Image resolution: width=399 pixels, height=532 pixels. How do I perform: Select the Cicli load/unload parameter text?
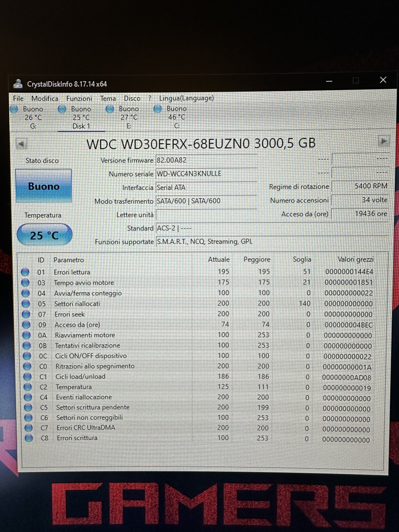(x=80, y=376)
